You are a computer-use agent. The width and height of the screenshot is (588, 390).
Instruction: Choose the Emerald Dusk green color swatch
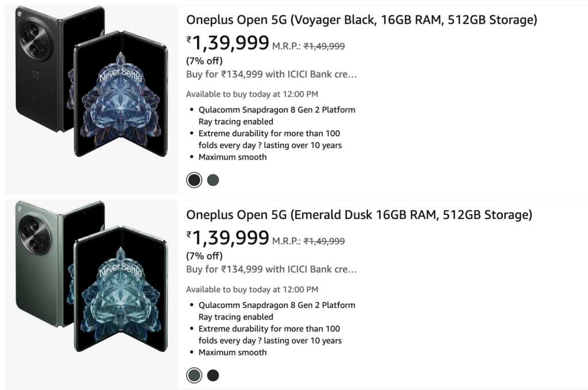click(x=194, y=375)
